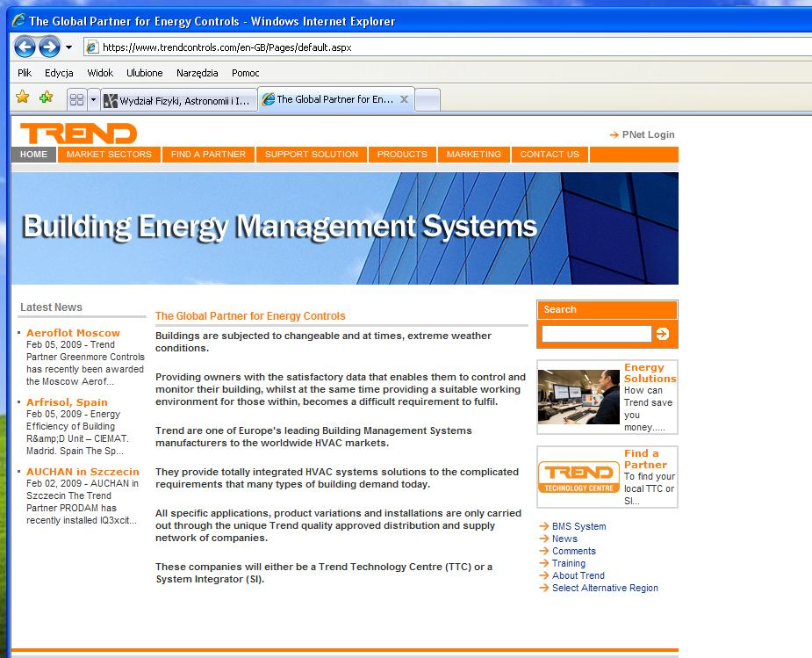The width and height of the screenshot is (812, 658).
Task: Go to the HOME nav item
Action: (33, 155)
